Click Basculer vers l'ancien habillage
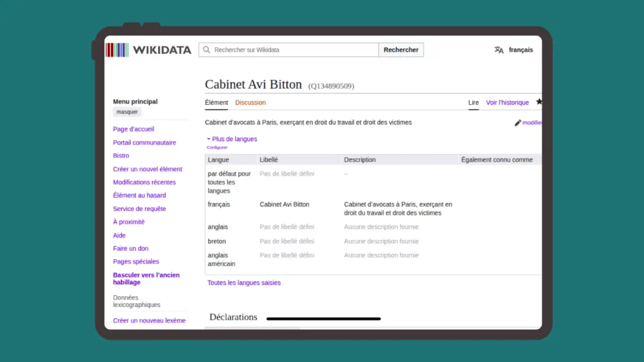Image resolution: width=644 pixels, height=362 pixels. (x=147, y=278)
